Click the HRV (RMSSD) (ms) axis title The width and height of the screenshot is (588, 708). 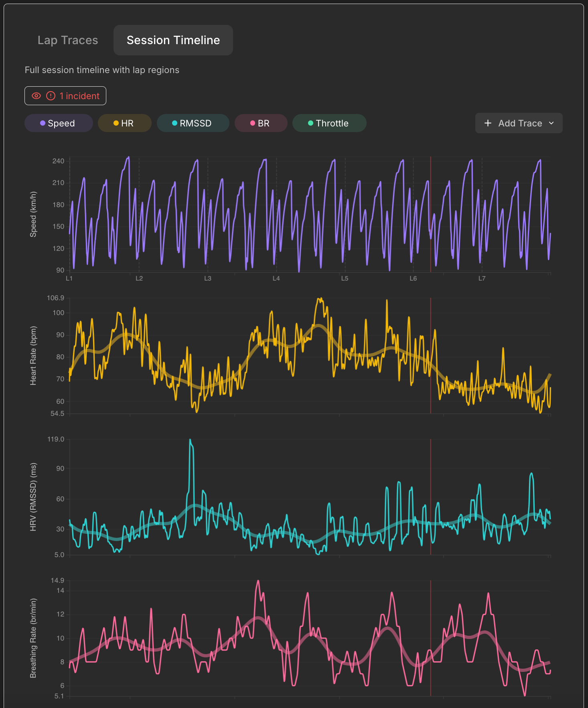pos(33,497)
